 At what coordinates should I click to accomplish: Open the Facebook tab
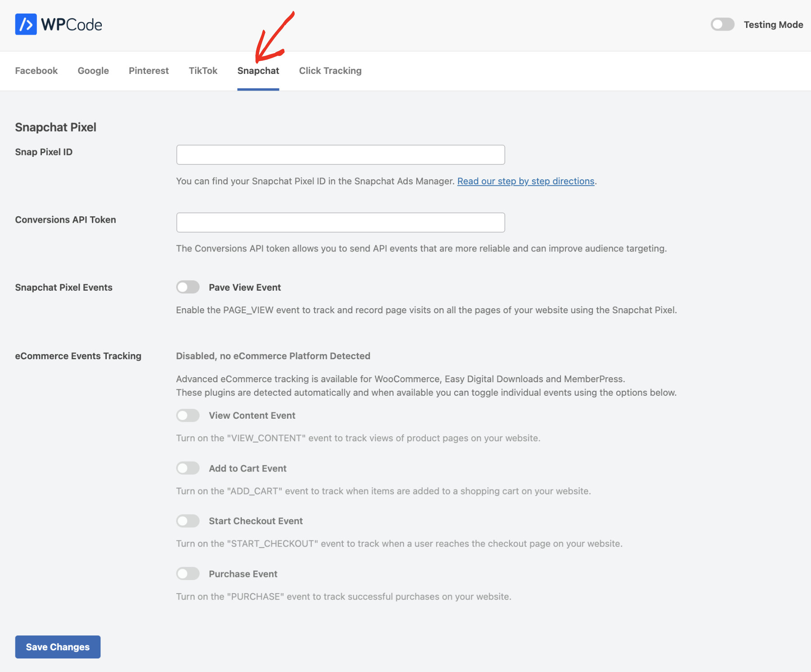pyautogui.click(x=36, y=71)
